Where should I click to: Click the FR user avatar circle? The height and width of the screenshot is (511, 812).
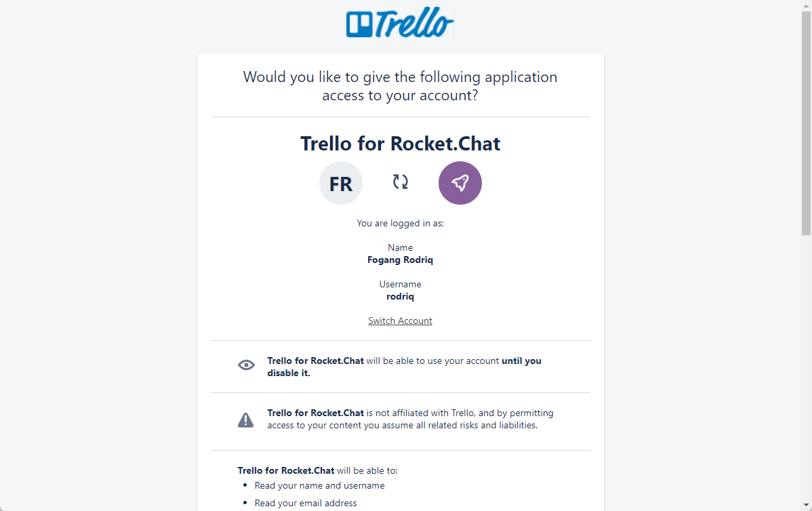341,183
